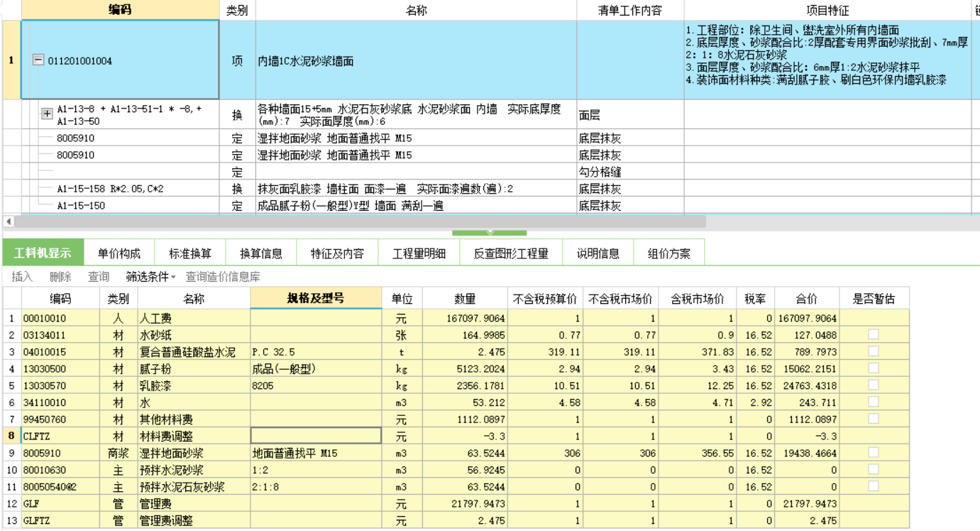This screenshot has width=980, height=531.
Task: Select material code 99450760
Action: click(60, 420)
